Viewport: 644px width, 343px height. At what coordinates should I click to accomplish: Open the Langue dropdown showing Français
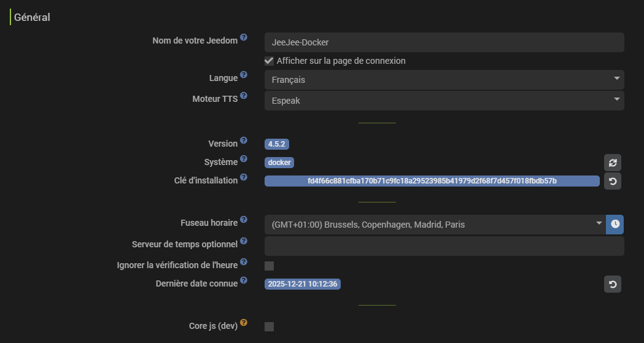(444, 80)
